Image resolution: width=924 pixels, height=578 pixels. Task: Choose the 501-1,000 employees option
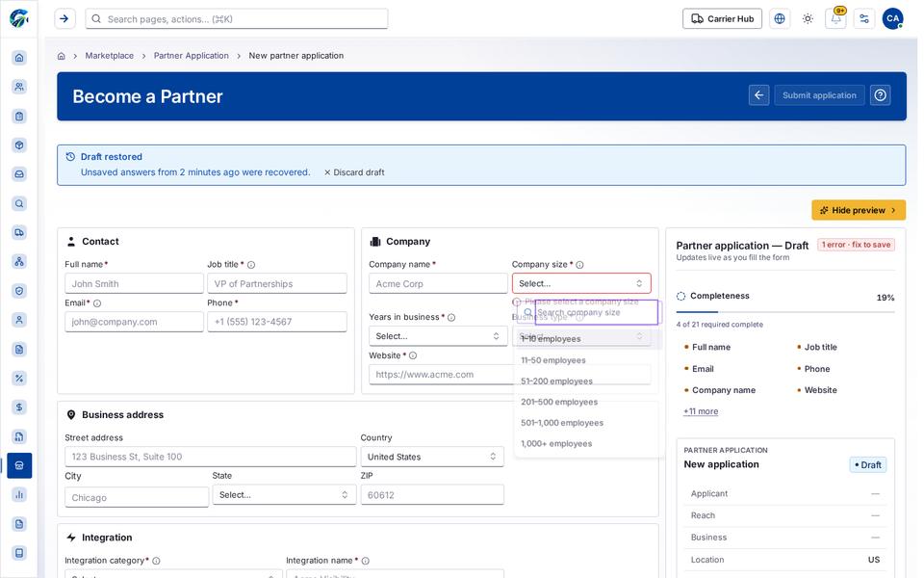click(587, 423)
